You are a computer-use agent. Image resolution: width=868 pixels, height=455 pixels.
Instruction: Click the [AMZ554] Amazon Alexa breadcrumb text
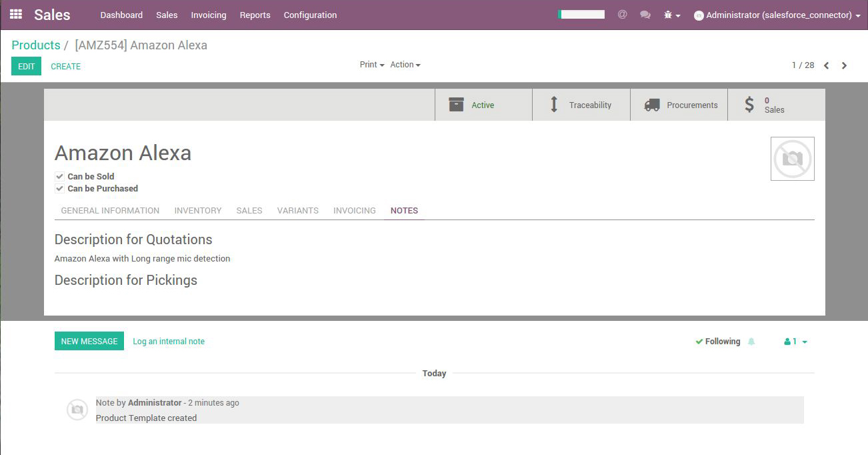141,45
